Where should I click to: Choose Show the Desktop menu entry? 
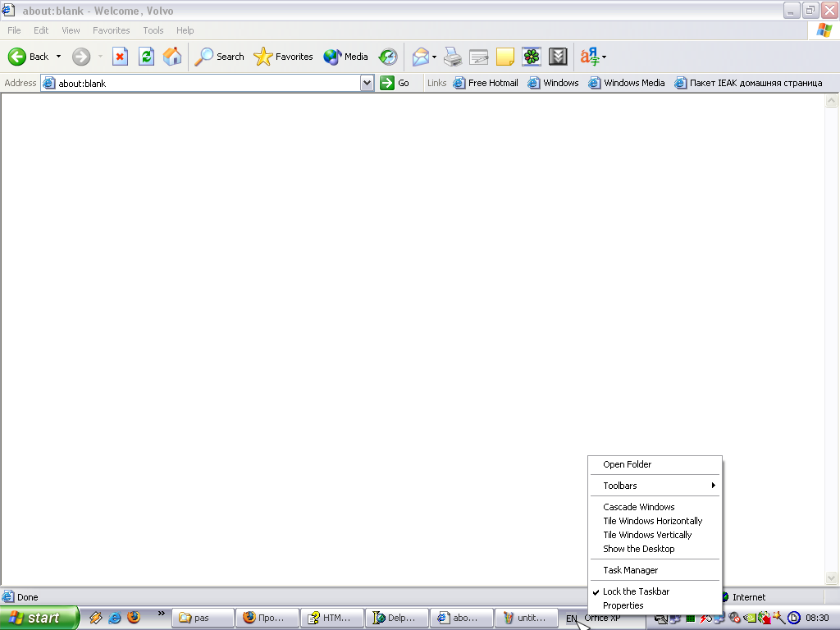[638, 549]
